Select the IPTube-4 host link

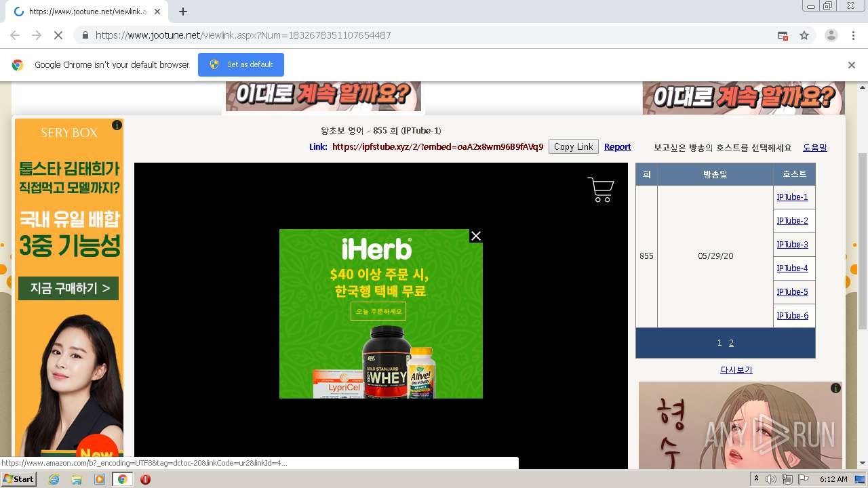click(x=792, y=268)
